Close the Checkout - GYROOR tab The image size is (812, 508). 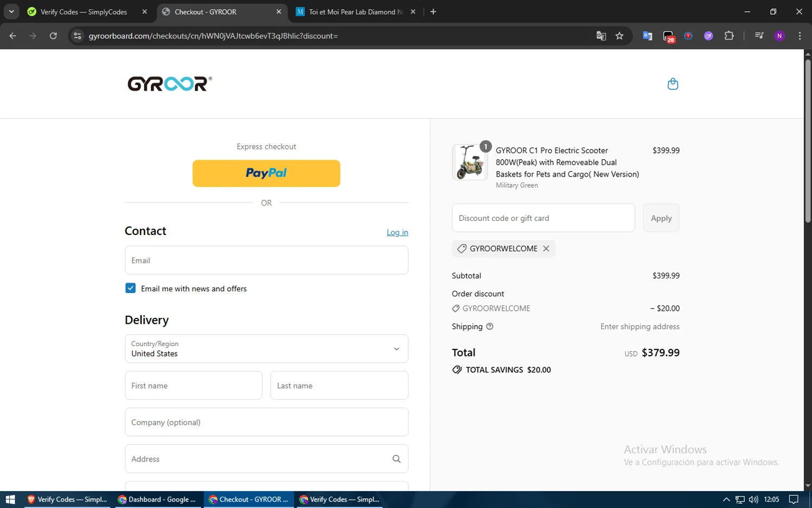point(279,12)
